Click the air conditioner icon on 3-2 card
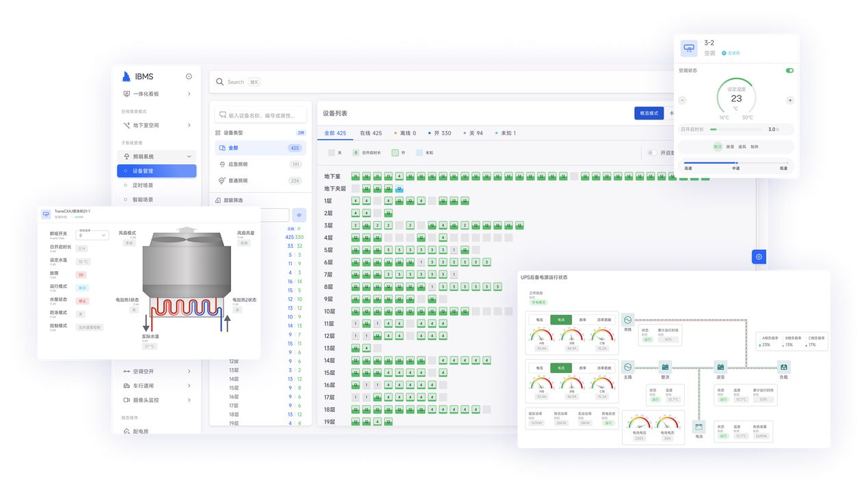 [x=688, y=48]
